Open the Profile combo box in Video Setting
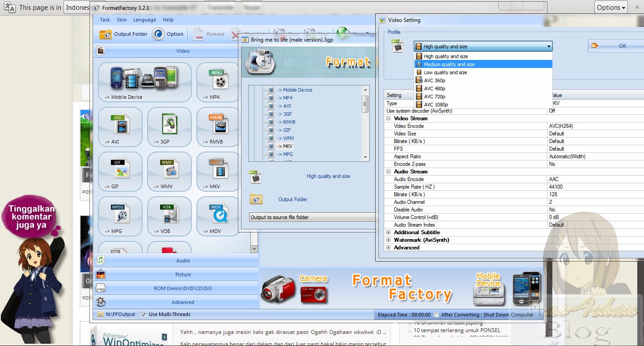Image resolution: width=644 pixels, height=346 pixels. click(x=483, y=46)
